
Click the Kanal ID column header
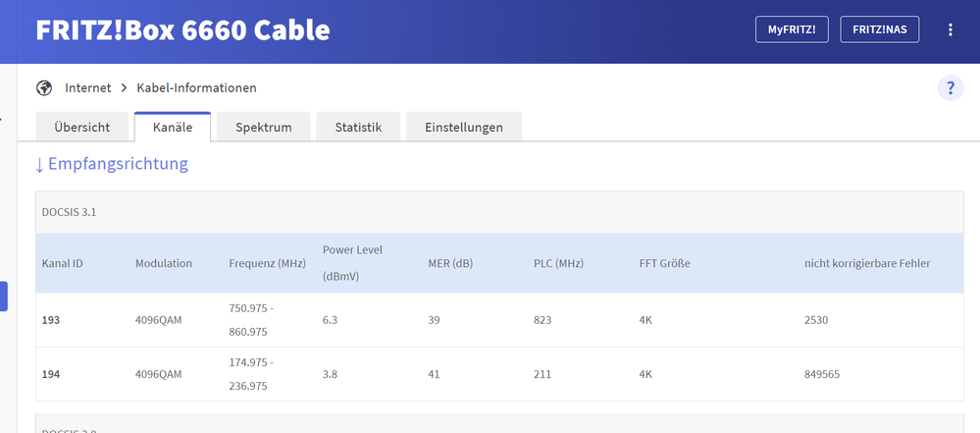coord(62,263)
